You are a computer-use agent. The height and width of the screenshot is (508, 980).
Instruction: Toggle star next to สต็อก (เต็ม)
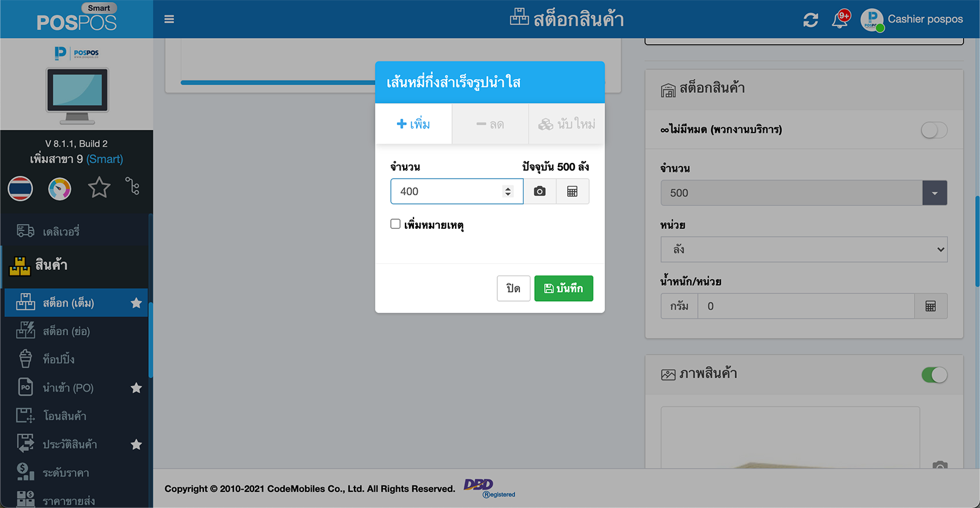(x=136, y=303)
